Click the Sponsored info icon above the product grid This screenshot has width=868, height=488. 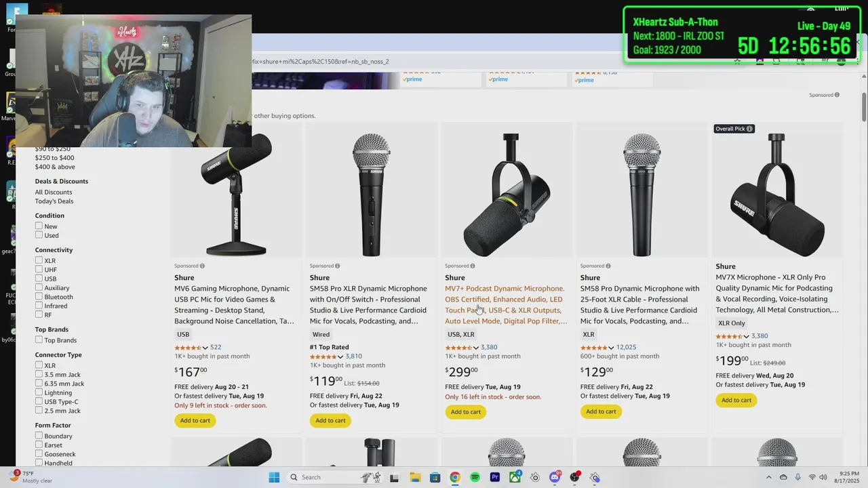(x=837, y=95)
